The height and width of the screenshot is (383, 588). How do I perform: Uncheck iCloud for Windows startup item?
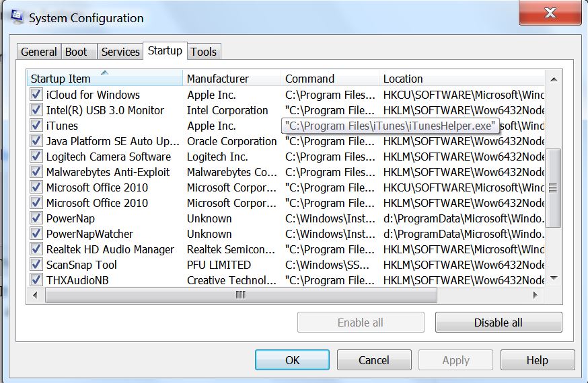(x=36, y=94)
